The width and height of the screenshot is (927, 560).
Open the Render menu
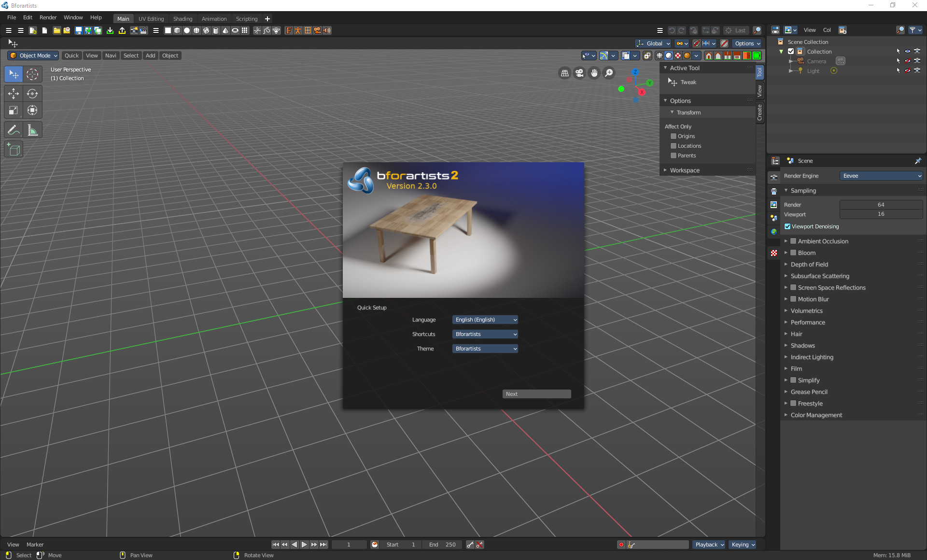click(x=48, y=17)
